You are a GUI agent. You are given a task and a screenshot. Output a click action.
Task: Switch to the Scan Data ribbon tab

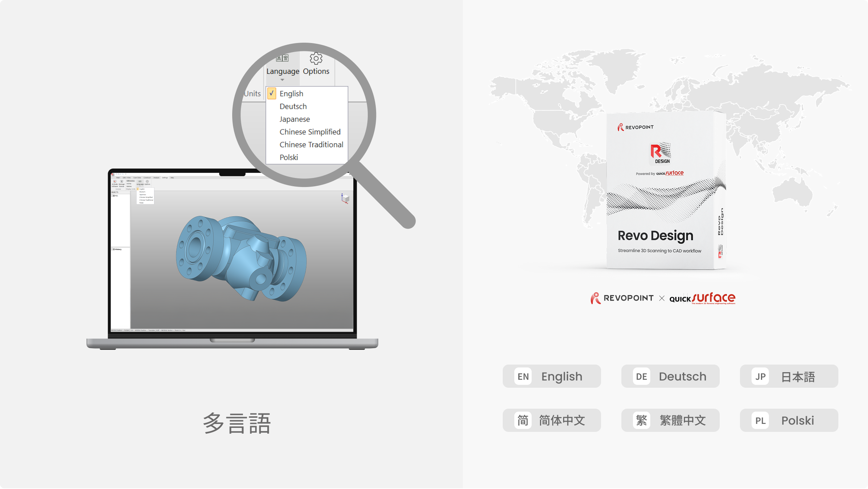[137, 178]
